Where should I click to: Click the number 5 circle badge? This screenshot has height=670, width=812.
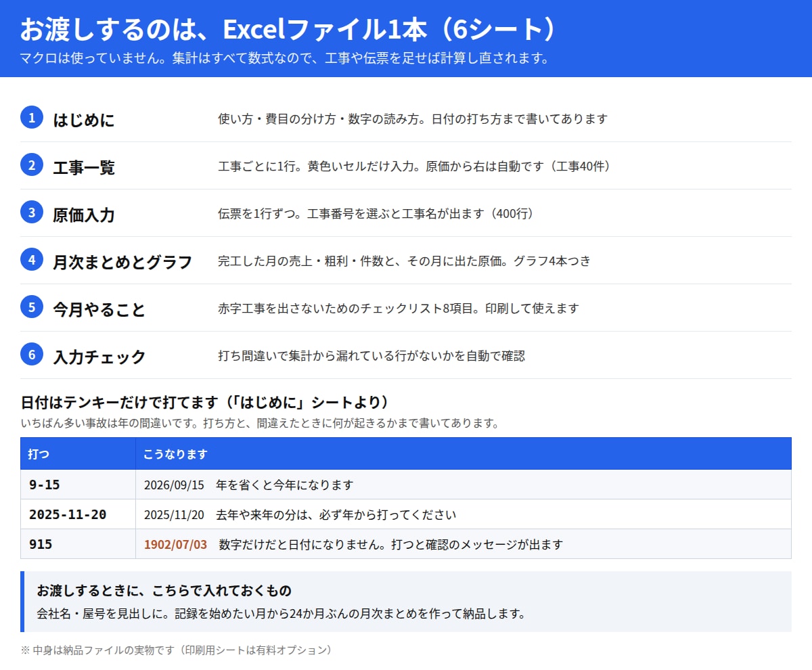32,307
